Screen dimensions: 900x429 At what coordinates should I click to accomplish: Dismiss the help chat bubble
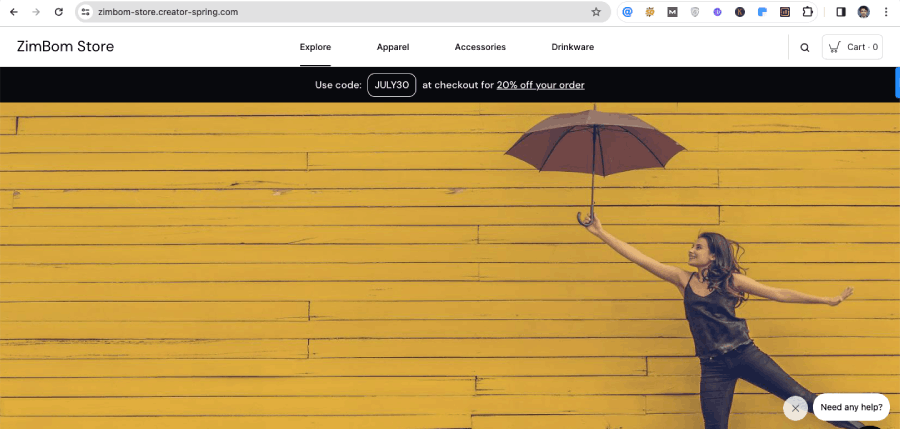point(795,408)
